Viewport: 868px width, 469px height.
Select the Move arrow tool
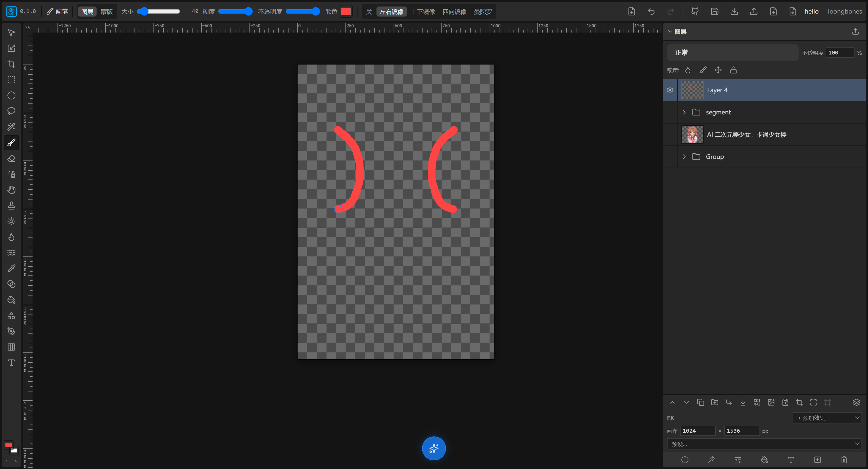11,33
